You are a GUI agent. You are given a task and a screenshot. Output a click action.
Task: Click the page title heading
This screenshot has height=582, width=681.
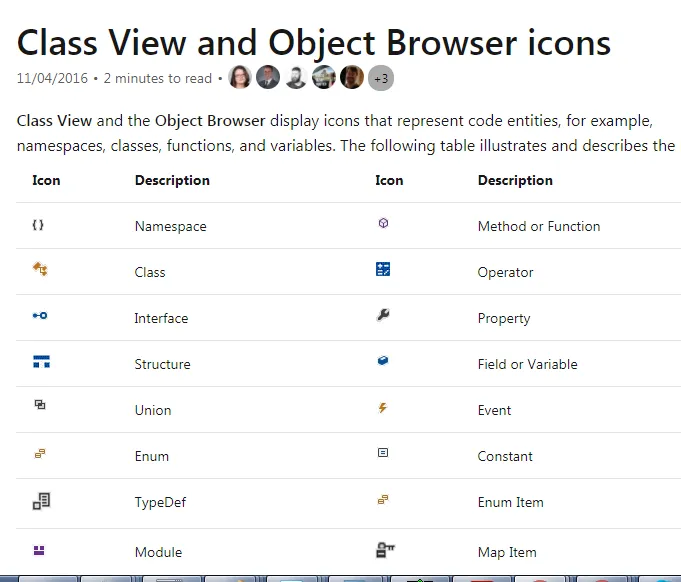pos(313,42)
